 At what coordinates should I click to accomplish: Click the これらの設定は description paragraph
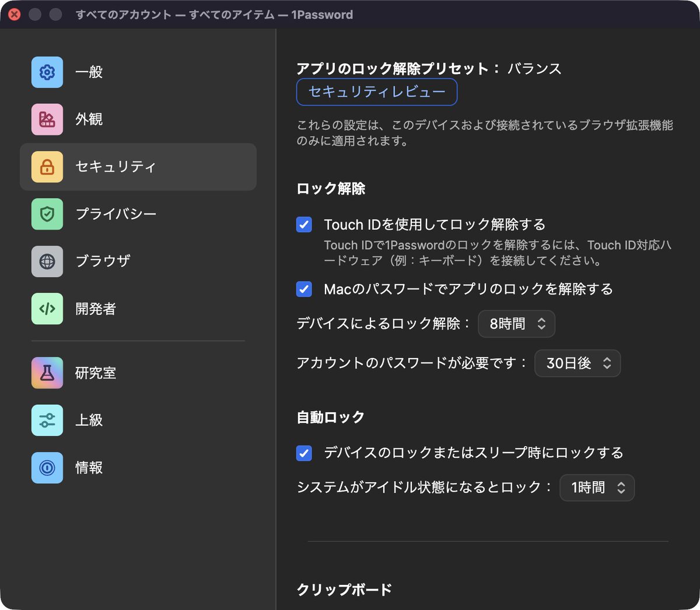485,133
